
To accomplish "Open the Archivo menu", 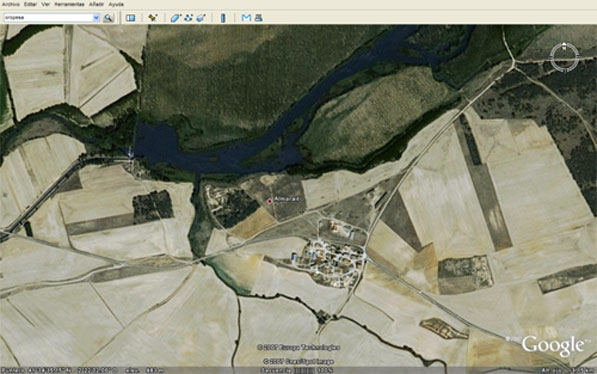I will [x=10, y=4].
